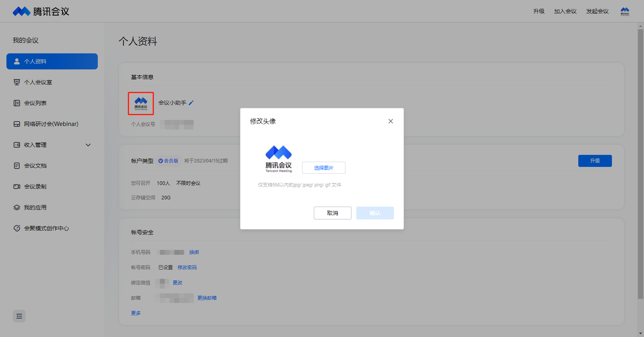Click the avatar preview image in dialog
644x337 pixels.
click(279, 159)
